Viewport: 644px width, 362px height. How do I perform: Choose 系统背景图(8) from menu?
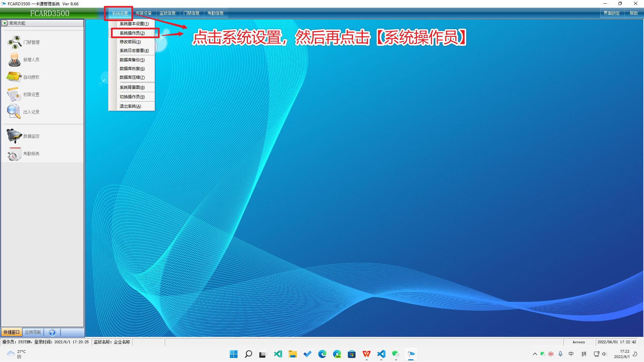point(132,87)
